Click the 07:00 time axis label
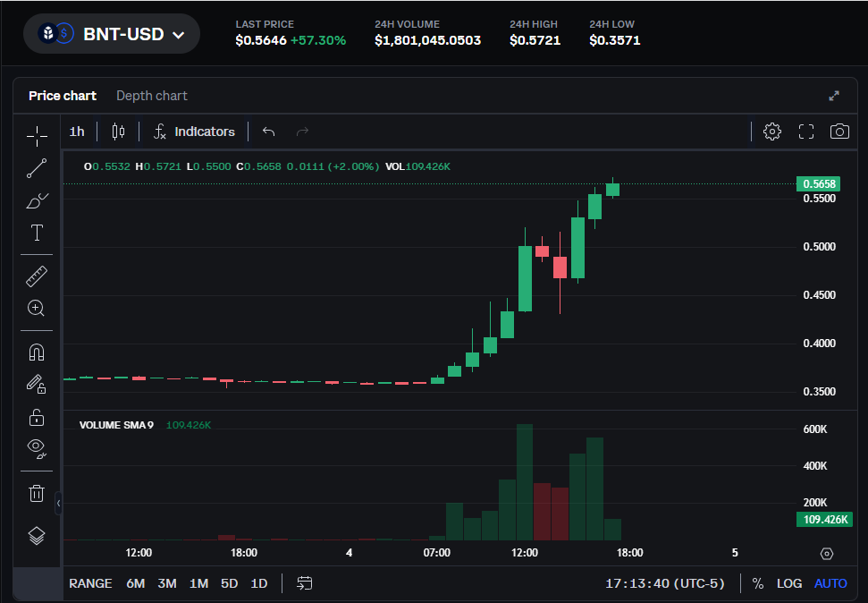Viewport: 868px width, 603px height. point(437,553)
